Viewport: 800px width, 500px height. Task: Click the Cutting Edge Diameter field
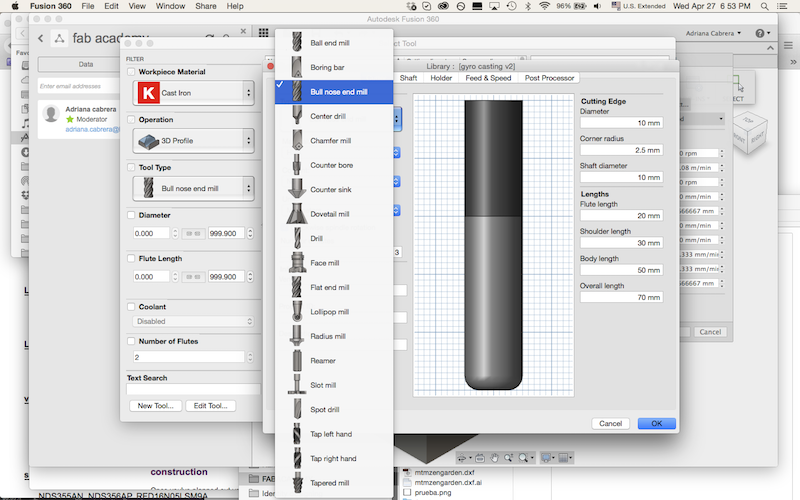[621, 123]
